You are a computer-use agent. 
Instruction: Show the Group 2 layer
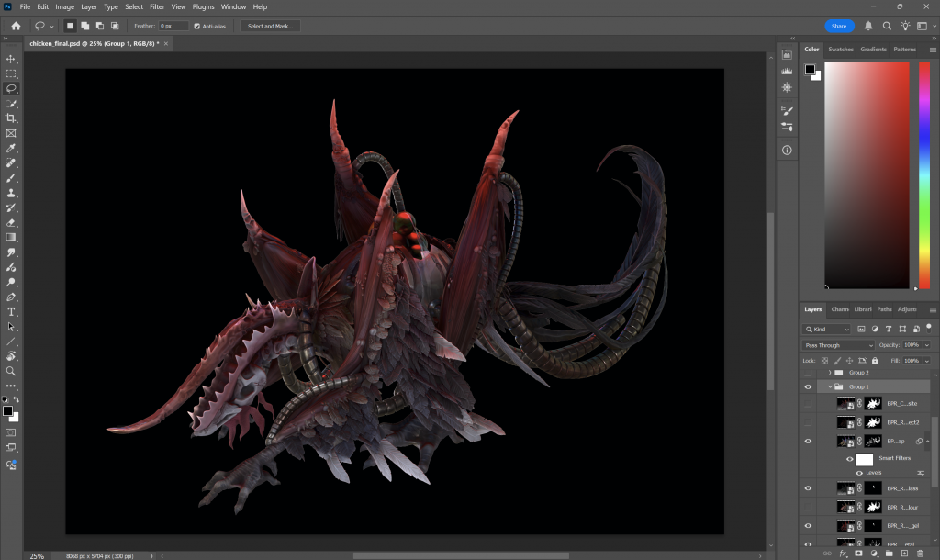[x=808, y=373]
